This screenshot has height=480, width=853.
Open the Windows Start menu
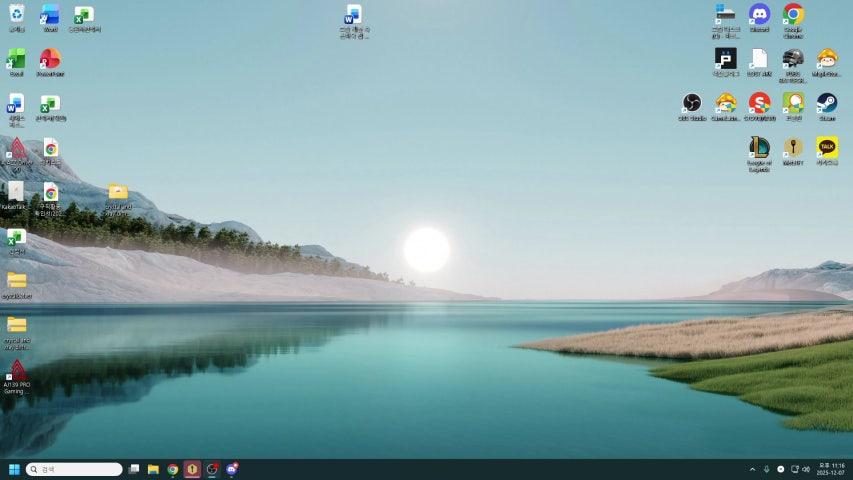pos(14,469)
